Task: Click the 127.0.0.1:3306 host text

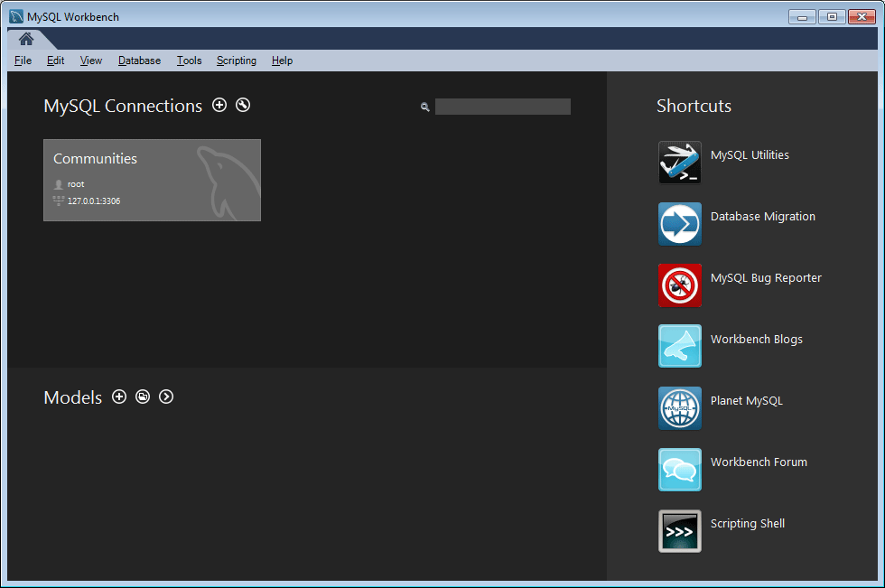Action: [x=94, y=201]
